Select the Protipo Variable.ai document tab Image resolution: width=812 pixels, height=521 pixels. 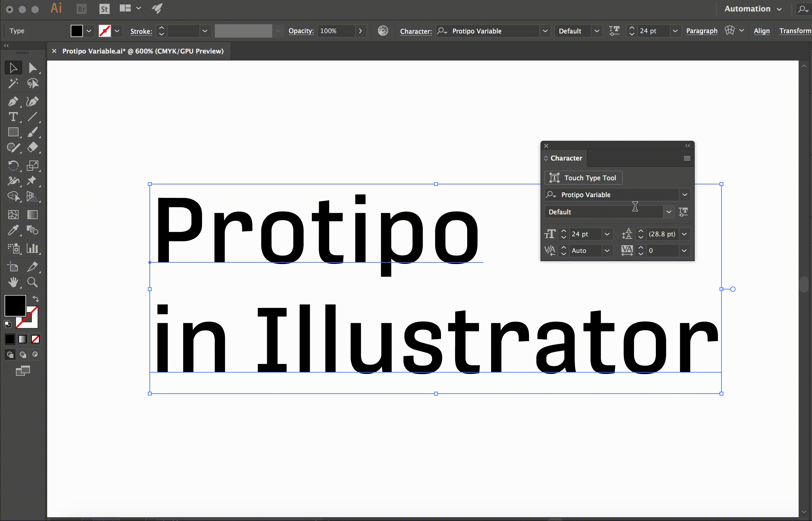click(143, 51)
